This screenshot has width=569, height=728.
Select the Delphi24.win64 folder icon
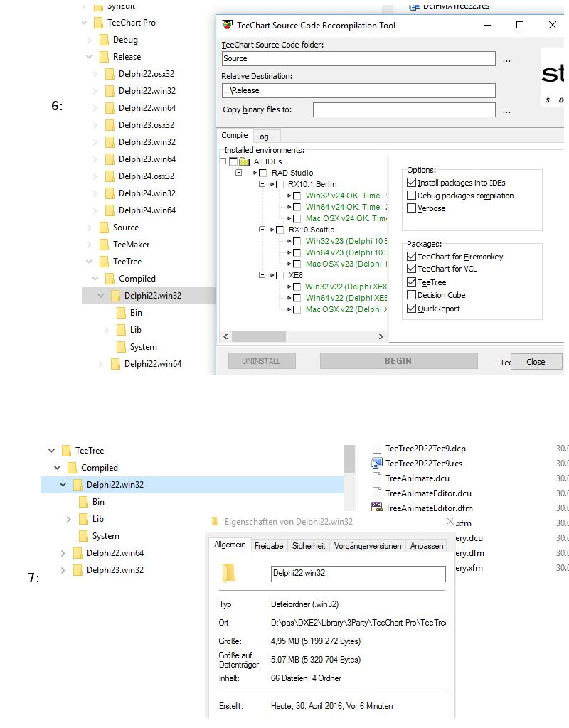[110, 210]
